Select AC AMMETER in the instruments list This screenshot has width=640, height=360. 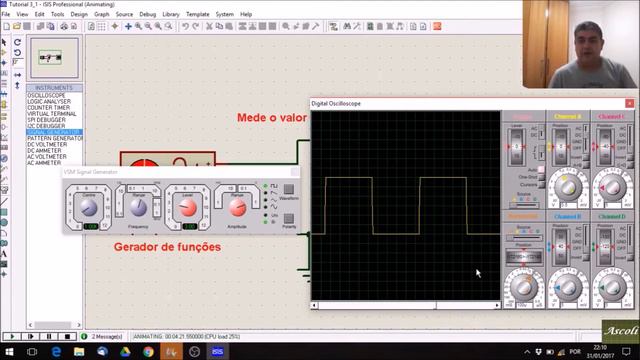[54, 163]
